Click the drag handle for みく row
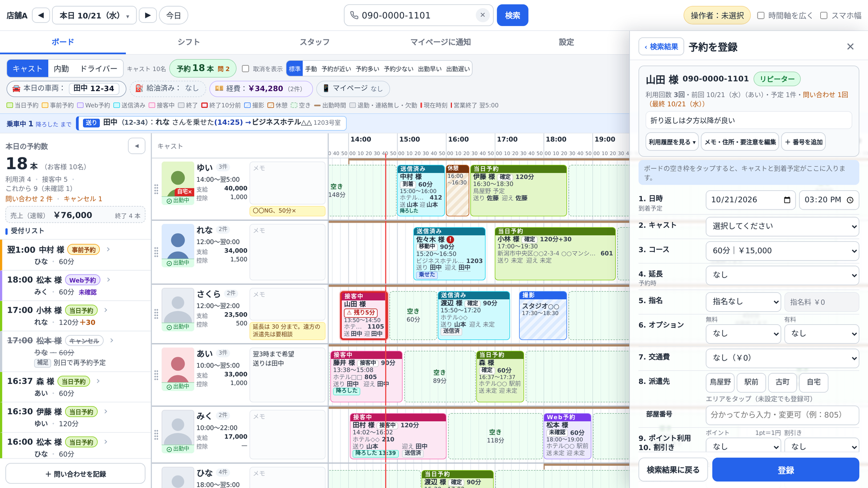The height and width of the screenshot is (488, 868). pyautogui.click(x=156, y=435)
